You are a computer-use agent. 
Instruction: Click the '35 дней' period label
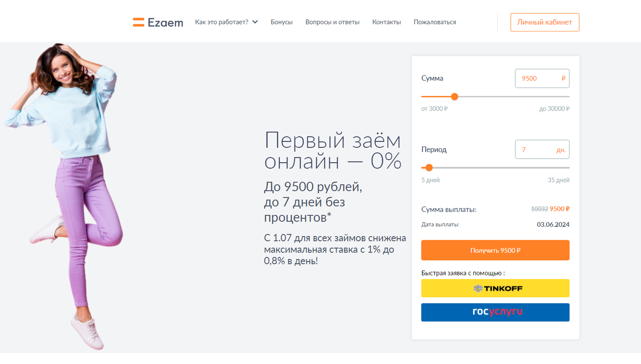point(559,180)
